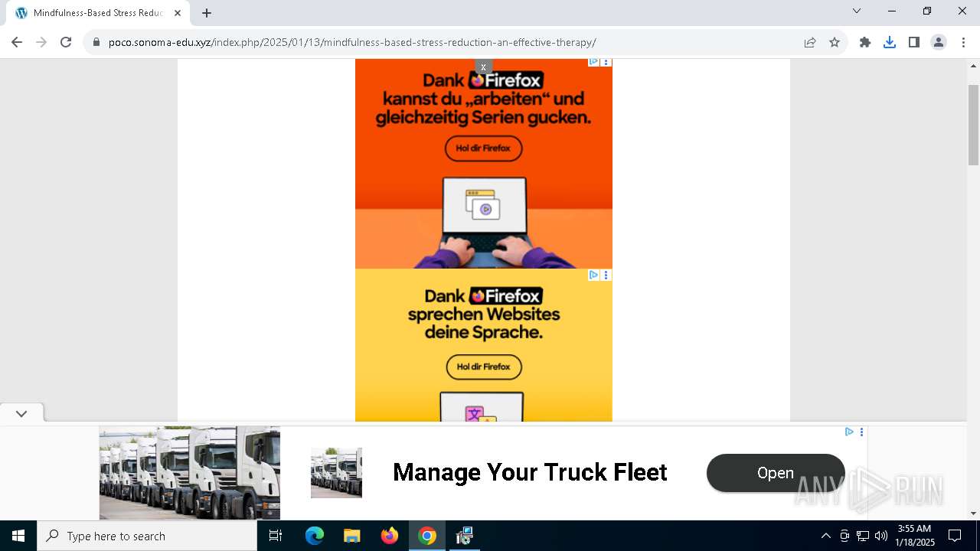The height and width of the screenshot is (551, 980).
Task: Open ad options on orange Firefox ad
Action: [x=606, y=62]
